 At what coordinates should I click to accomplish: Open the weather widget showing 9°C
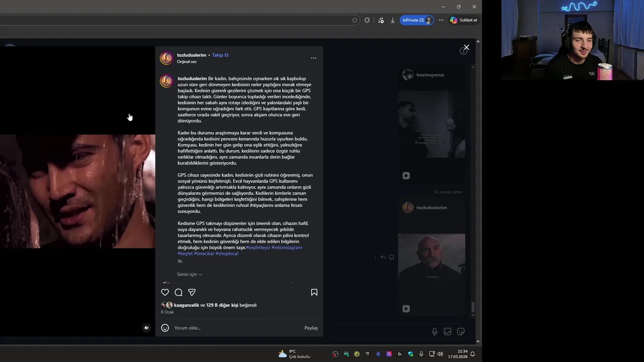[295, 354]
